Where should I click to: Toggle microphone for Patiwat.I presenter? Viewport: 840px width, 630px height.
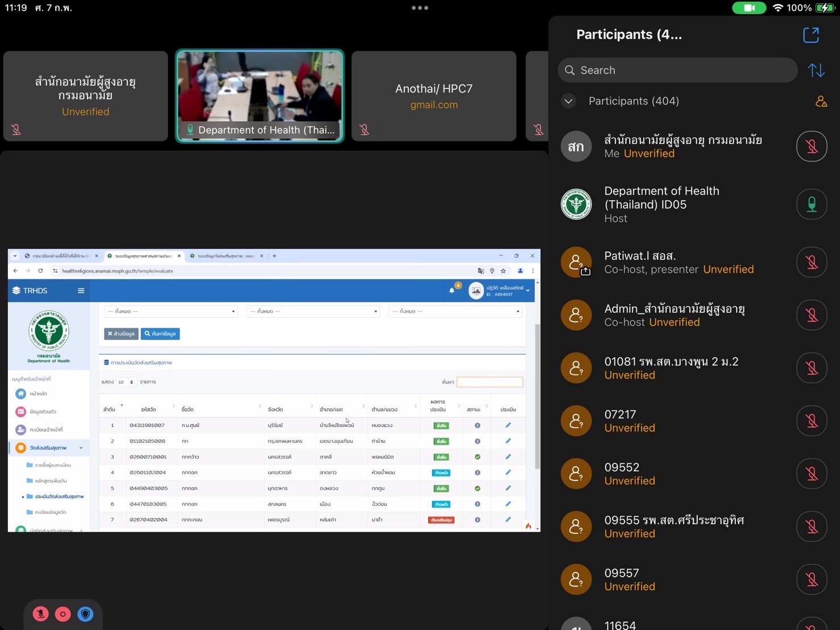(x=812, y=263)
